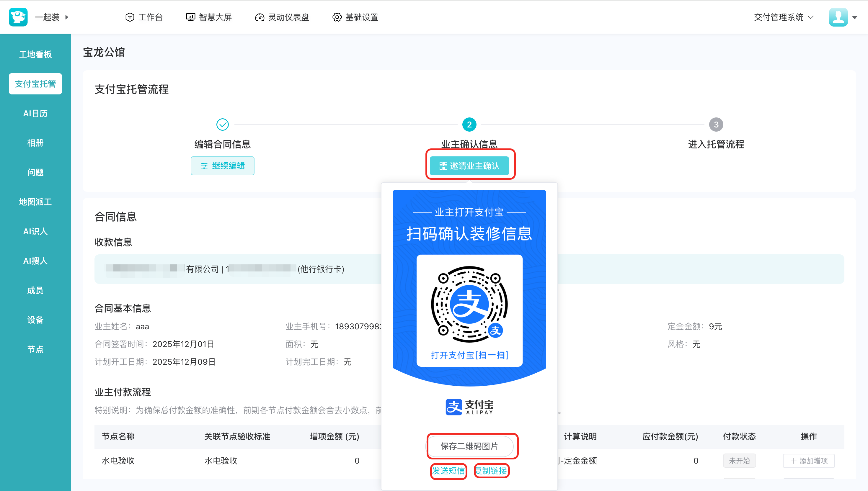Image resolution: width=868 pixels, height=491 pixels.
Task: Click step 2 circle indicator
Action: pyautogui.click(x=469, y=125)
